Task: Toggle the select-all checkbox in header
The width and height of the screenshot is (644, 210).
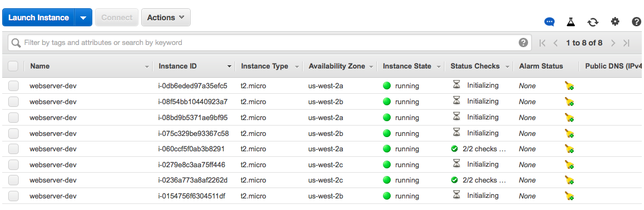Action: 13,66
